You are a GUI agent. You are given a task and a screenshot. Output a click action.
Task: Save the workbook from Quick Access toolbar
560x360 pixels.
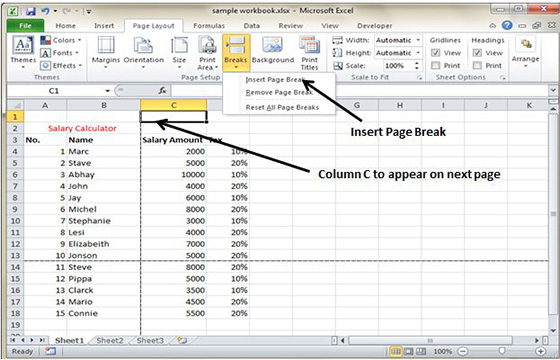[31, 11]
